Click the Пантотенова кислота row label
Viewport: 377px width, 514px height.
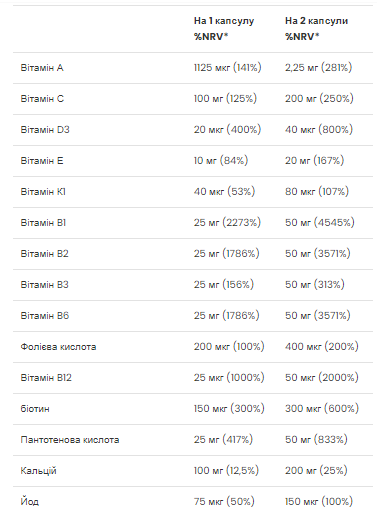(x=70, y=440)
